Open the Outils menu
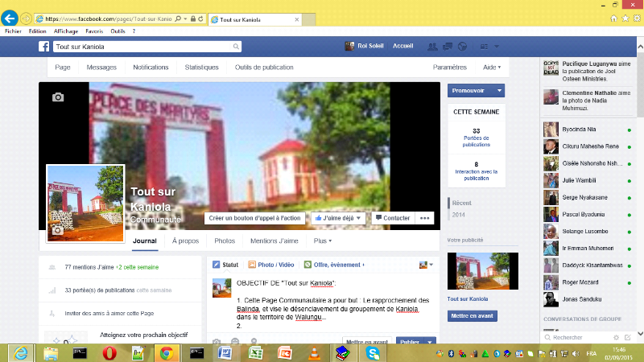 (x=118, y=31)
